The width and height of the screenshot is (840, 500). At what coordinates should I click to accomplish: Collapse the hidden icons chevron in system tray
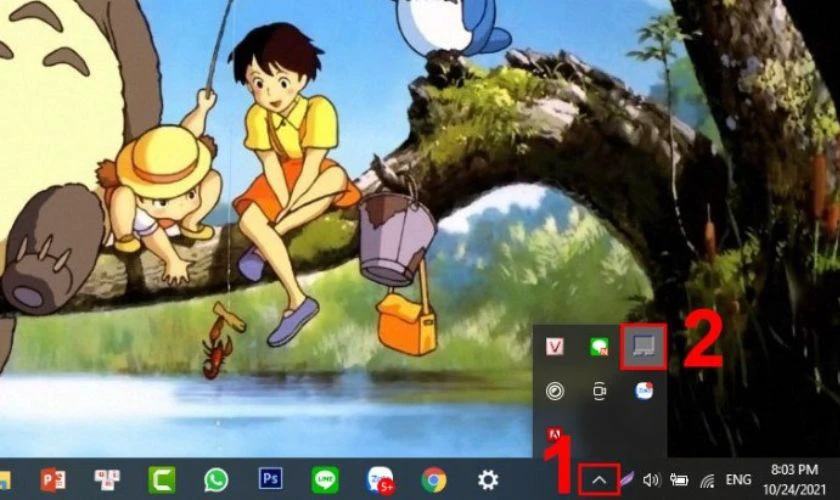(599, 481)
